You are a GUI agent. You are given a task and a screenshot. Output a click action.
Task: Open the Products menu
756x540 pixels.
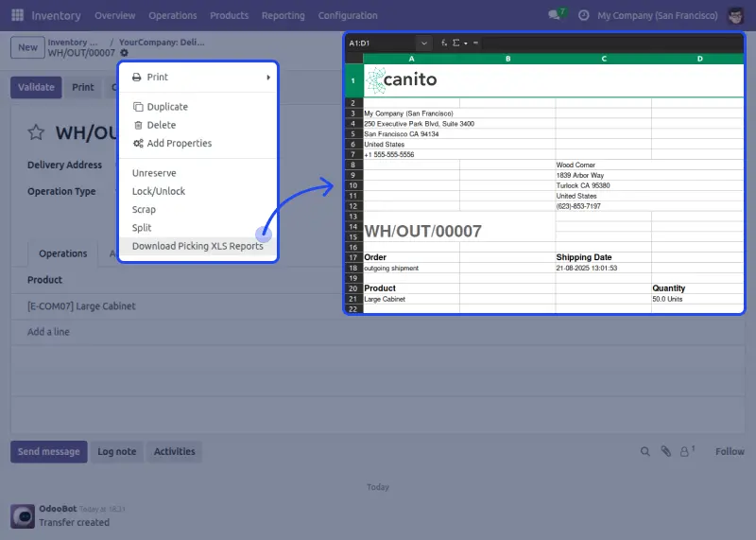coord(229,15)
